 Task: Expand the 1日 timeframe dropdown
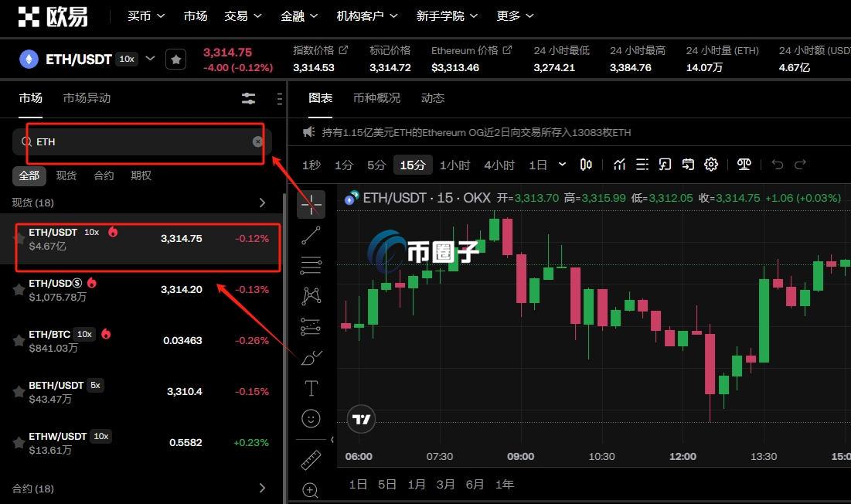(563, 165)
